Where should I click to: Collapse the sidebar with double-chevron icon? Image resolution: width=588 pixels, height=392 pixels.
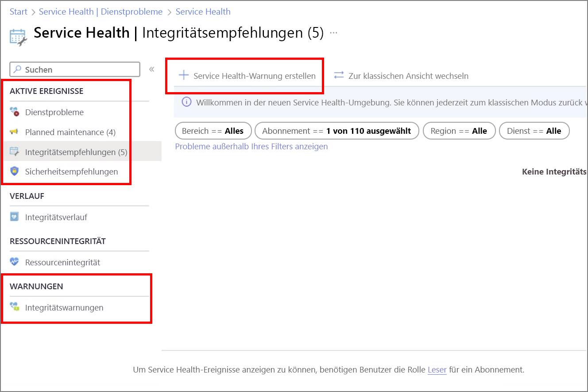[151, 69]
